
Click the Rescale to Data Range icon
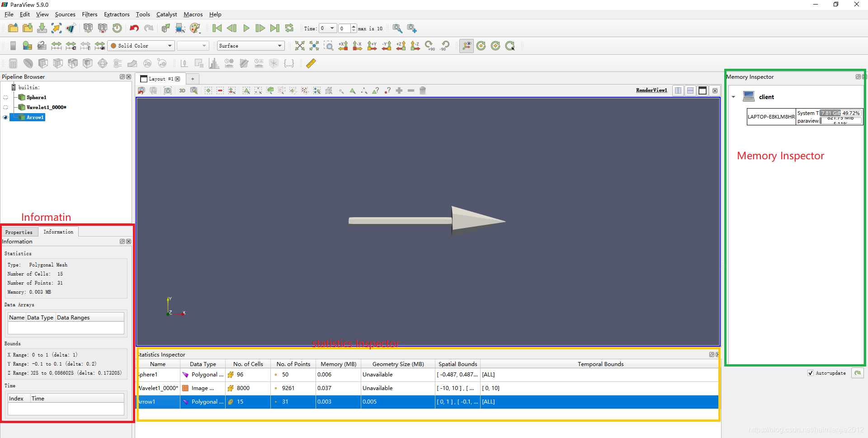point(57,46)
